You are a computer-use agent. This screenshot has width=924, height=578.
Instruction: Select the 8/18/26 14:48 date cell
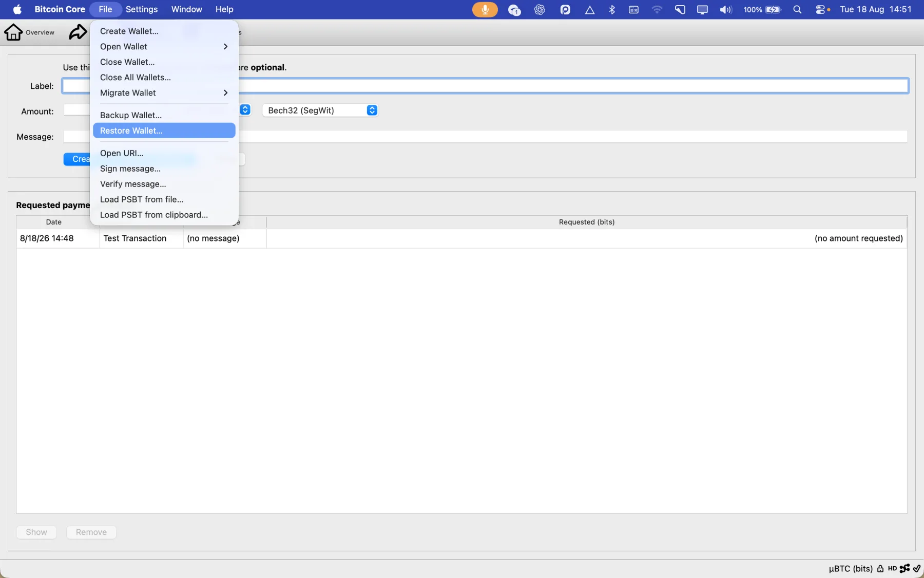click(x=58, y=238)
